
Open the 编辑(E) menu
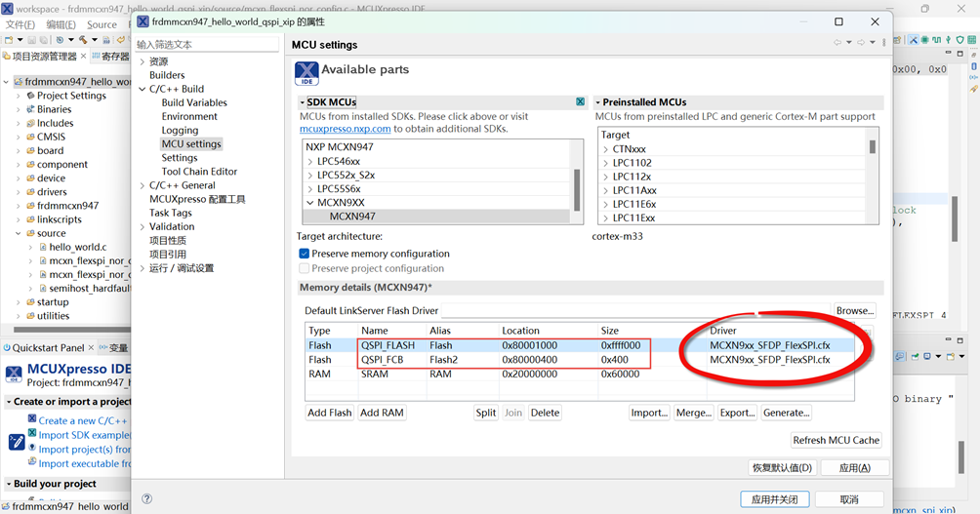click(61, 24)
